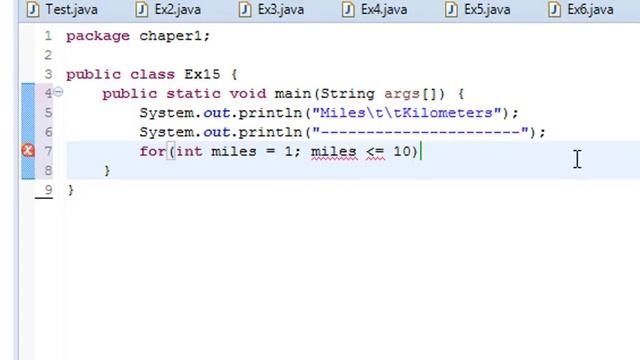
Task: Click the 'package' keyword on line 1
Action: click(98, 37)
